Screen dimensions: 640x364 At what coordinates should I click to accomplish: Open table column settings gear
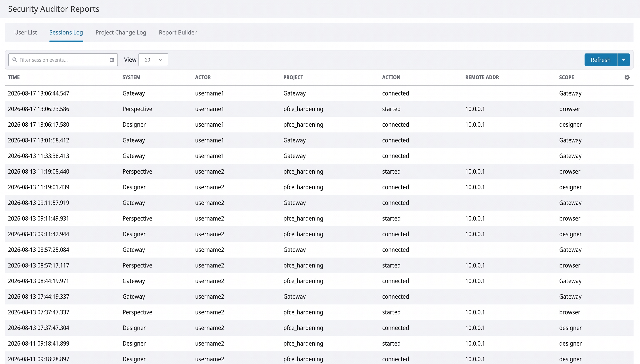(627, 77)
